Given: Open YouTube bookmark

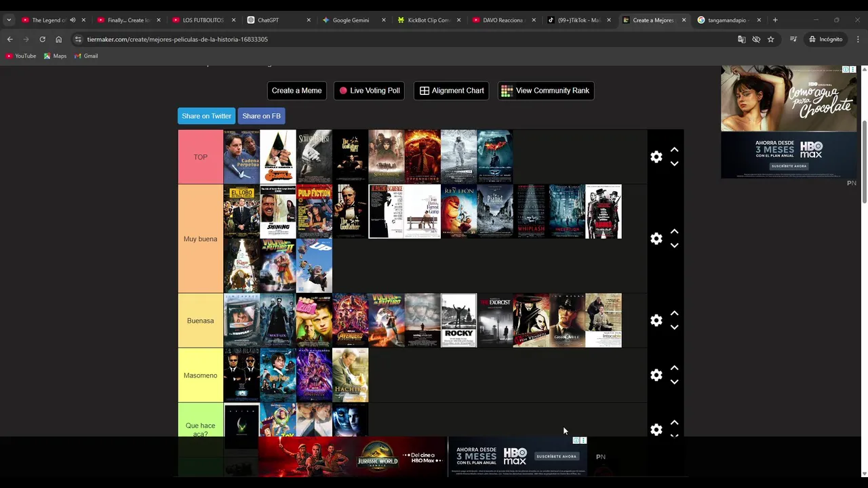Looking at the screenshot, I should [x=20, y=56].
